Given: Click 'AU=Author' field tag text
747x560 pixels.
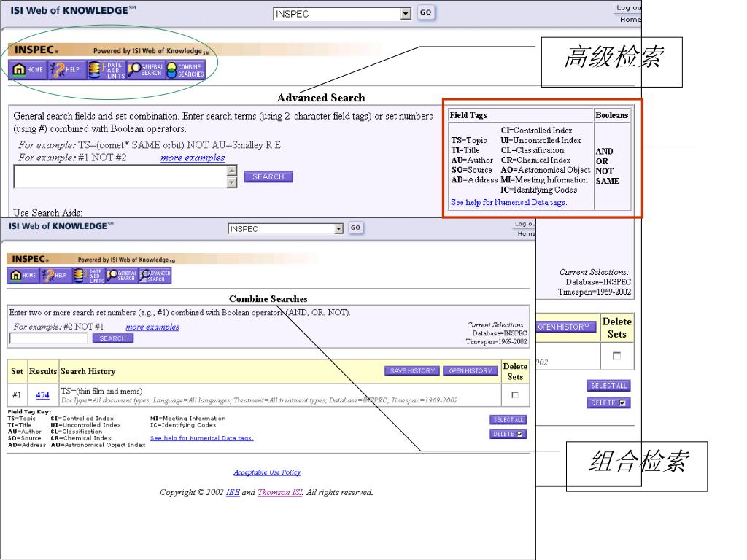Looking at the screenshot, I should tap(472, 160).
